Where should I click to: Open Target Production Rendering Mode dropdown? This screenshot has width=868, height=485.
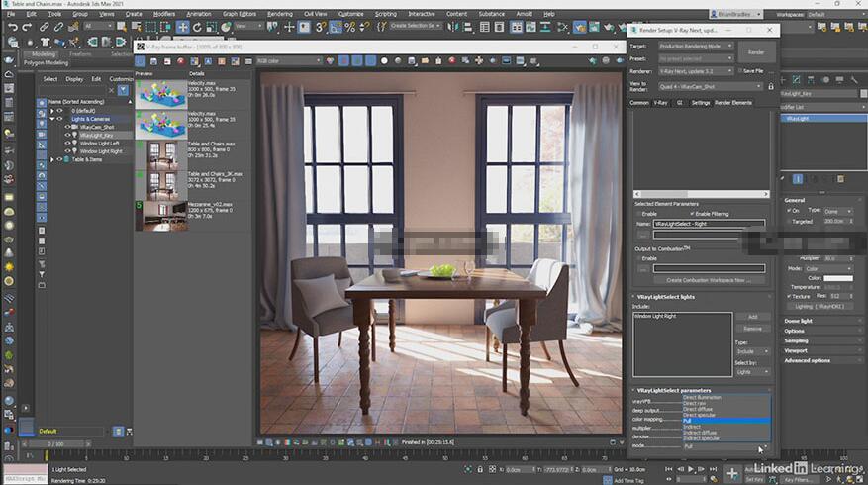696,46
